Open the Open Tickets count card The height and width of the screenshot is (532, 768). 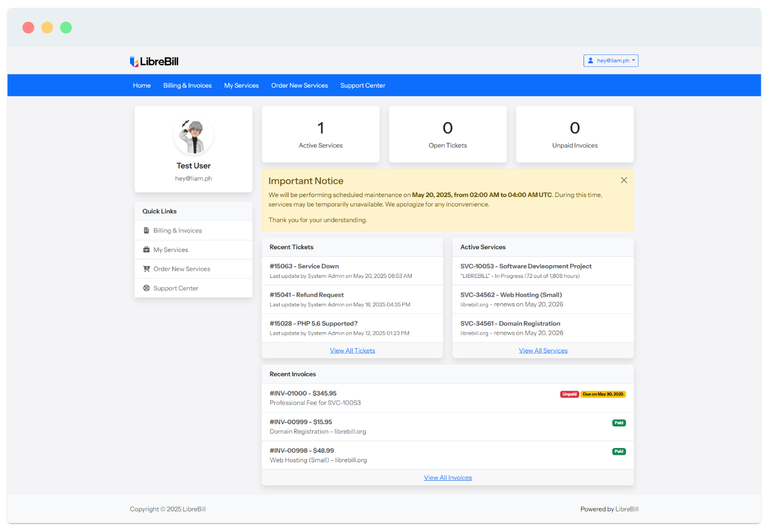(448, 134)
